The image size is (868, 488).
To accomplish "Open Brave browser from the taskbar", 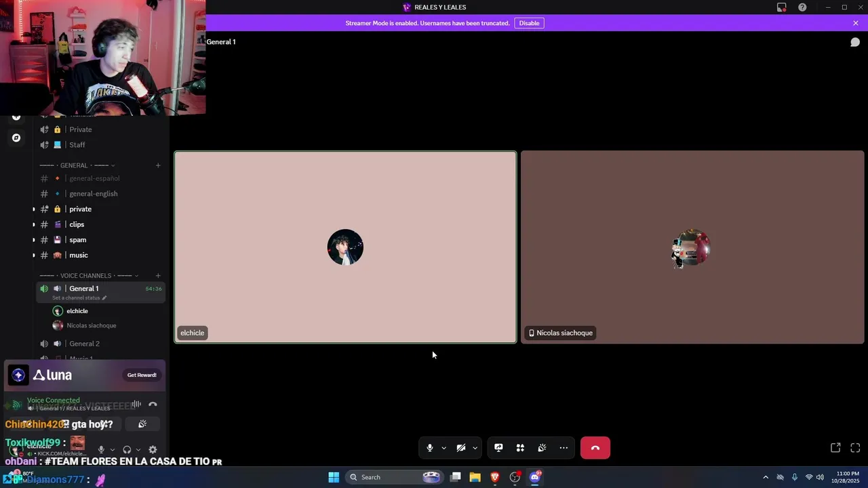I will tap(495, 477).
